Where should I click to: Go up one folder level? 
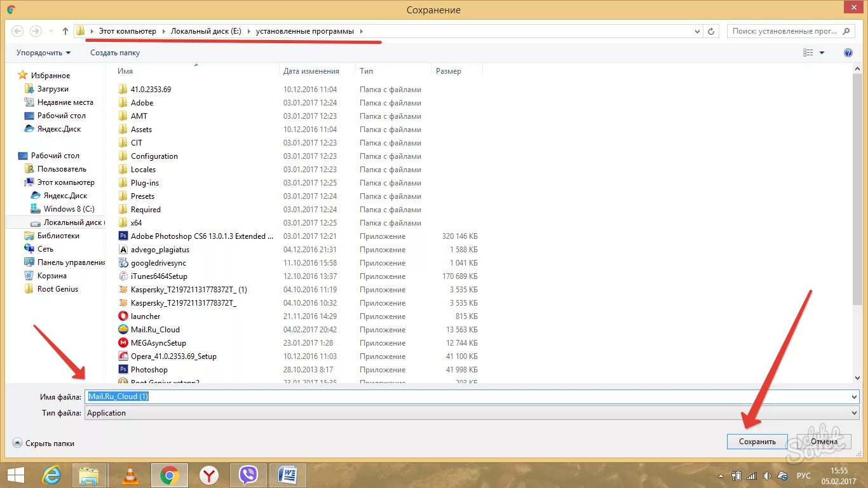(x=65, y=30)
